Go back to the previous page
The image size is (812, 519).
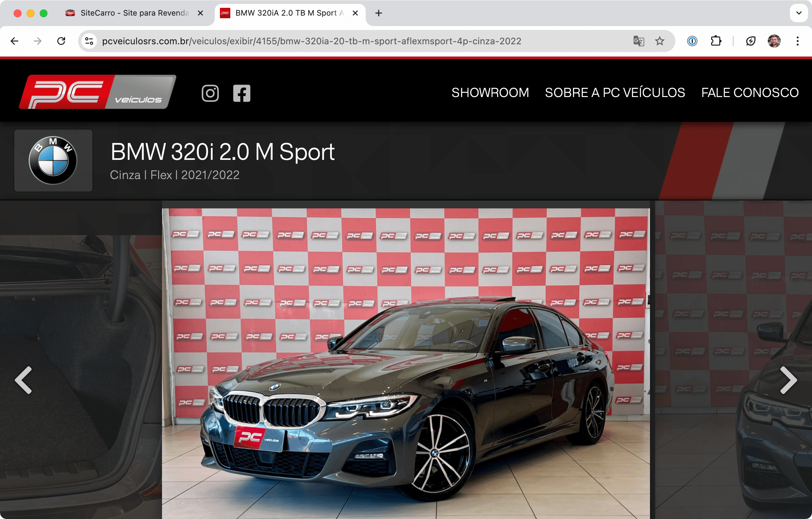click(x=15, y=41)
